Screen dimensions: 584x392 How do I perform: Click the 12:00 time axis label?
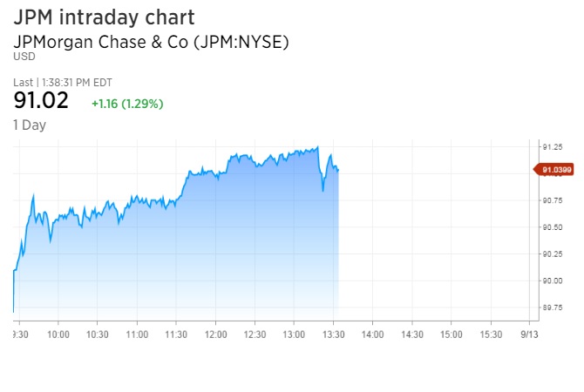coord(215,334)
